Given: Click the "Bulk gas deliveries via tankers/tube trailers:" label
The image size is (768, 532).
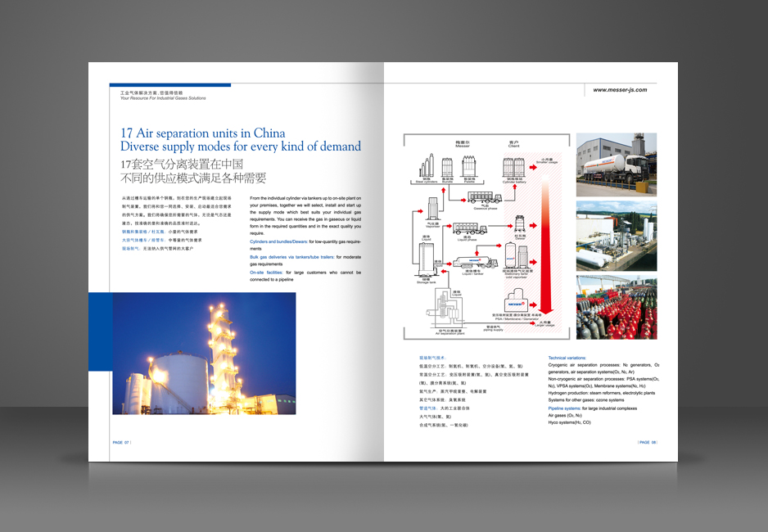Looking at the screenshot, I should (x=292, y=257).
